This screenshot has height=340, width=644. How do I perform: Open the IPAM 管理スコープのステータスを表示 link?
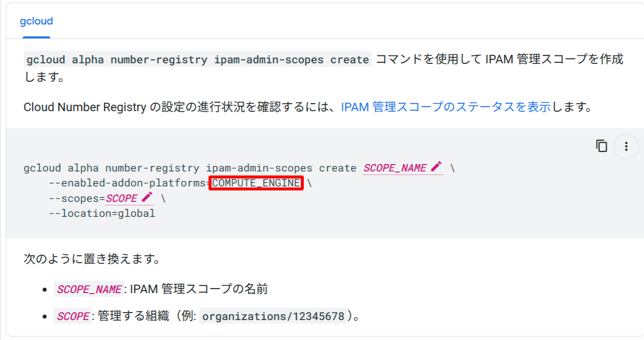point(445,107)
